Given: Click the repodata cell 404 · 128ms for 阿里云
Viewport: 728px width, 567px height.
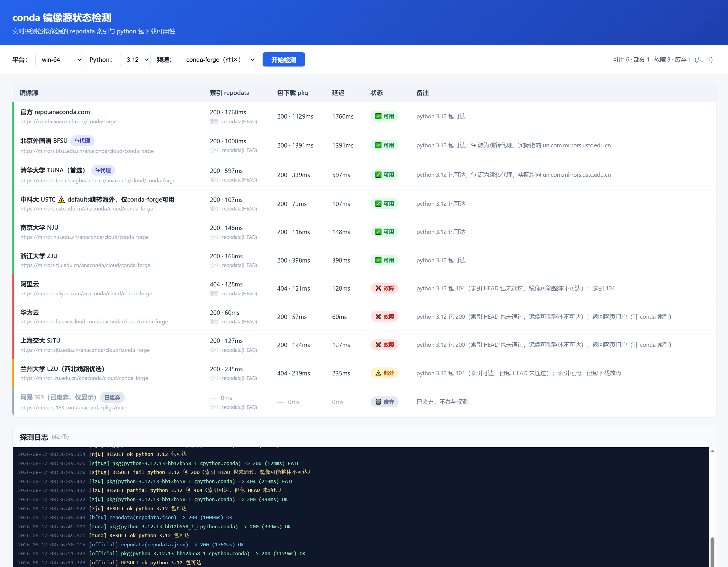Looking at the screenshot, I should (226, 284).
